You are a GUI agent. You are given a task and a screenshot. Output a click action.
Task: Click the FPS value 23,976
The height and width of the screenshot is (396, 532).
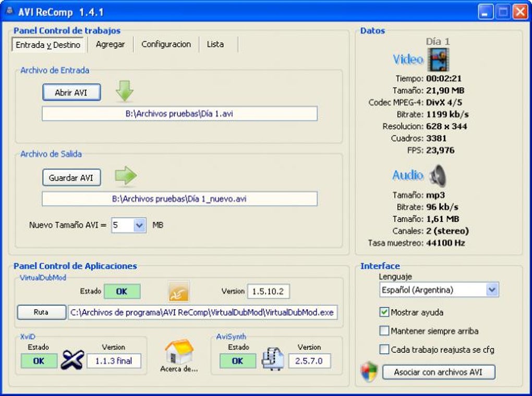[x=440, y=150]
